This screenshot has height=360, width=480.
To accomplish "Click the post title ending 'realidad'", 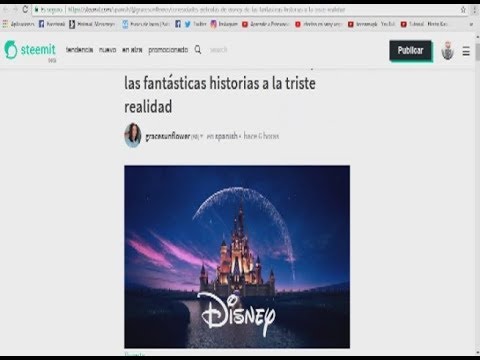I will tap(220, 94).
